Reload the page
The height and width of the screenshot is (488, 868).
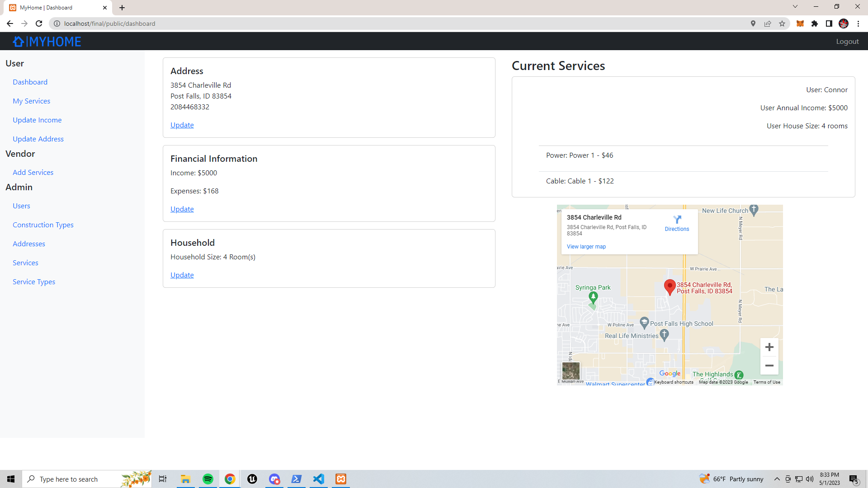tap(39, 23)
